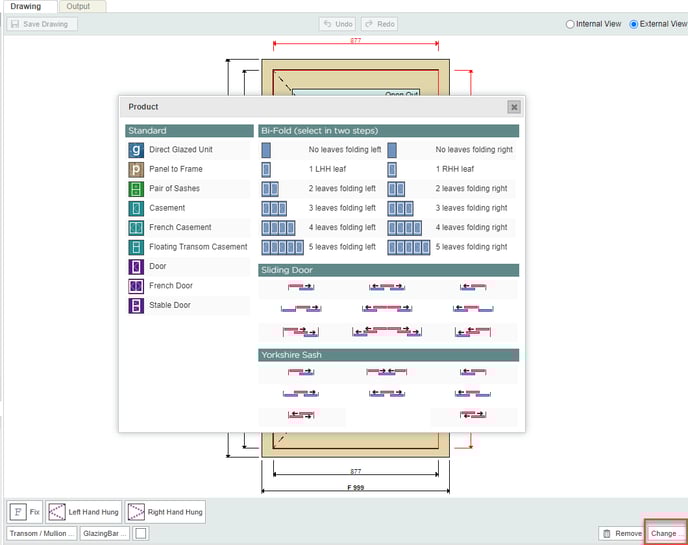Click the Remove button
Viewport: 688px width, 545px height.
(621, 533)
